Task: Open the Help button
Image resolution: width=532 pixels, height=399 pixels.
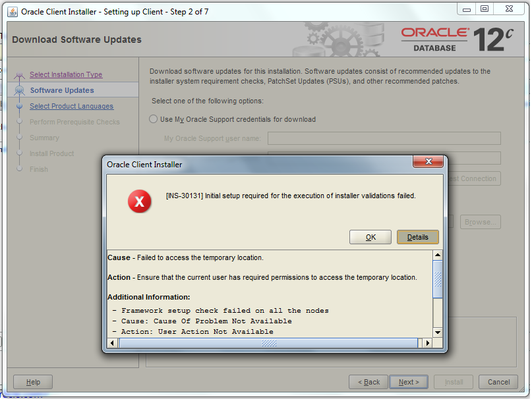Action: tap(33, 382)
